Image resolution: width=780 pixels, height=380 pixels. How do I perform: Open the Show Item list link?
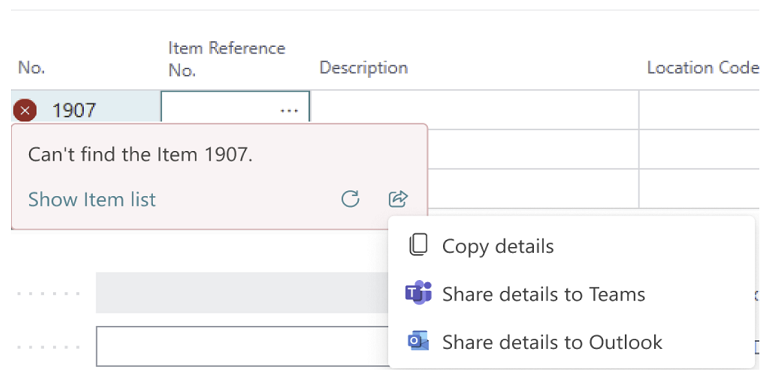click(92, 199)
